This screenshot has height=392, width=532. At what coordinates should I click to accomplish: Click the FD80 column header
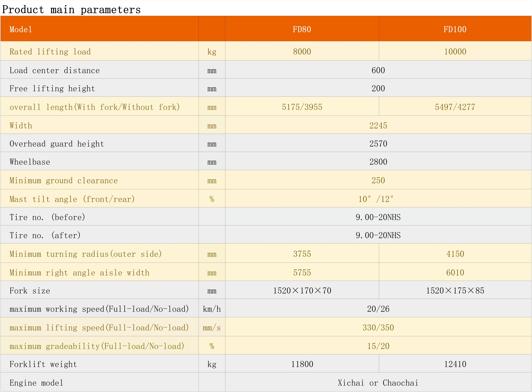click(302, 29)
